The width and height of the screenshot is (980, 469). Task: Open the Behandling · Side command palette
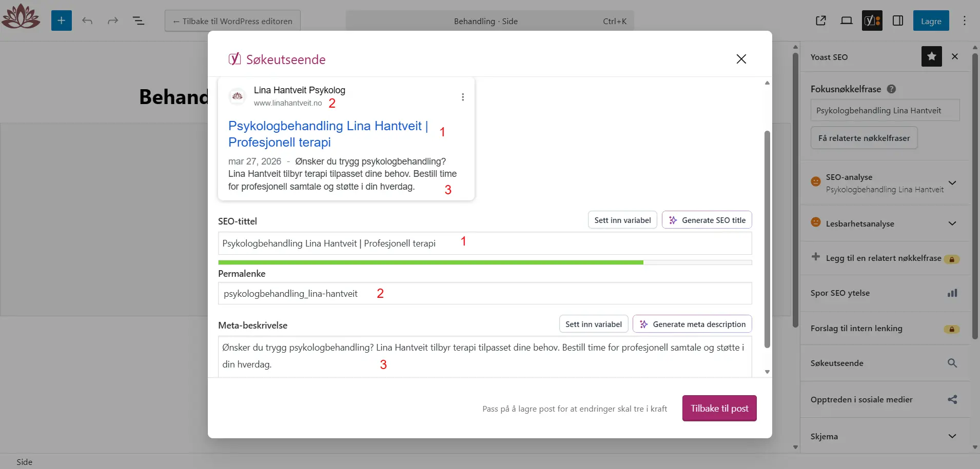point(490,21)
